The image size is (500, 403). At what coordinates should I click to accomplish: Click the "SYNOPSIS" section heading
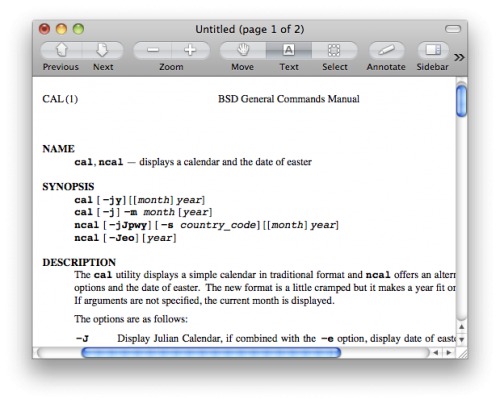coord(68,187)
